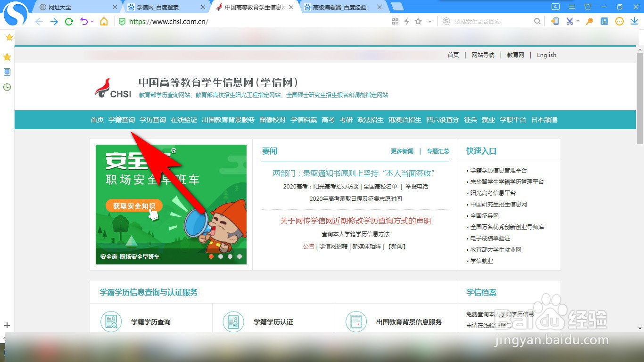Open the QR code icon in address bar
The height and width of the screenshot is (362, 644).
pos(395,22)
